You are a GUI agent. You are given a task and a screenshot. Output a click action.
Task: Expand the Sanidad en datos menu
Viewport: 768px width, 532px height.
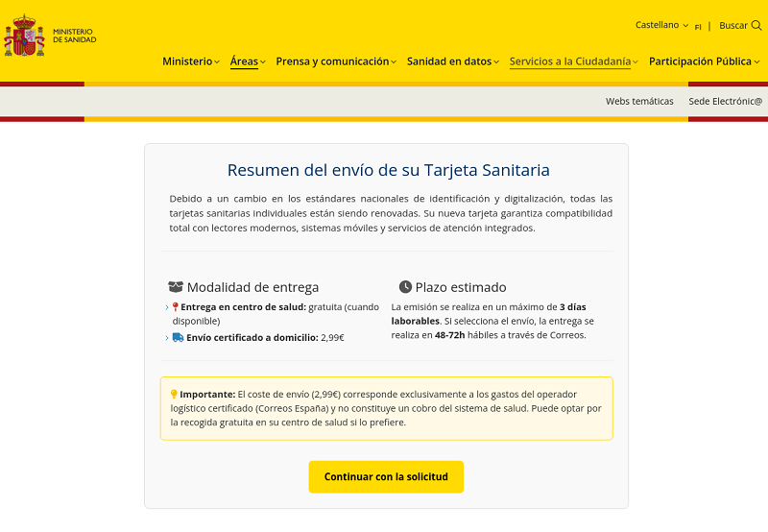pos(453,61)
